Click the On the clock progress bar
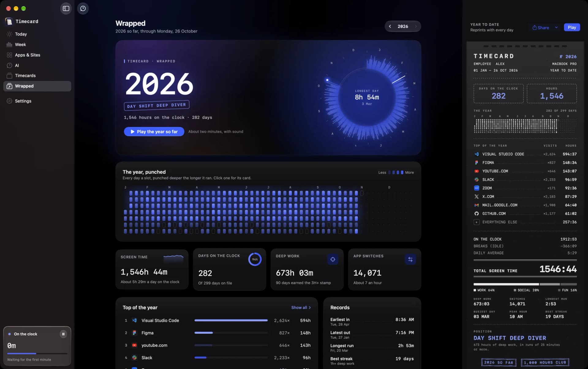This screenshot has height=369, width=588. click(x=37, y=354)
